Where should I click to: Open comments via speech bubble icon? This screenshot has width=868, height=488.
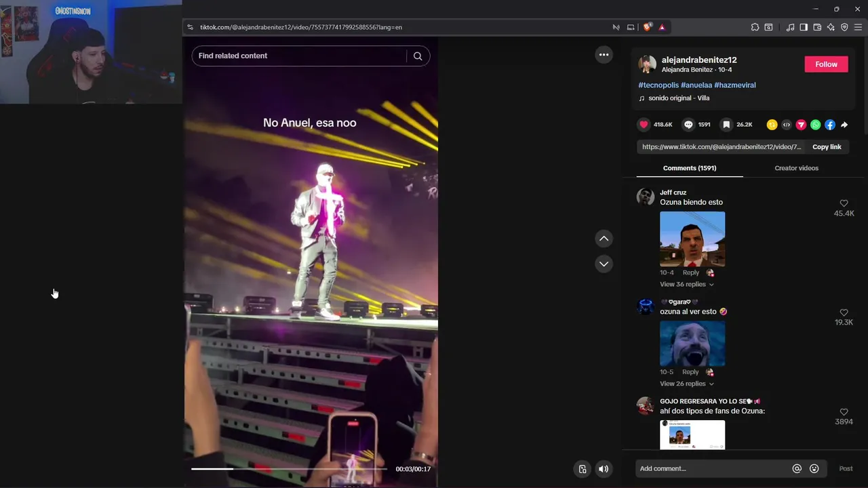688,125
